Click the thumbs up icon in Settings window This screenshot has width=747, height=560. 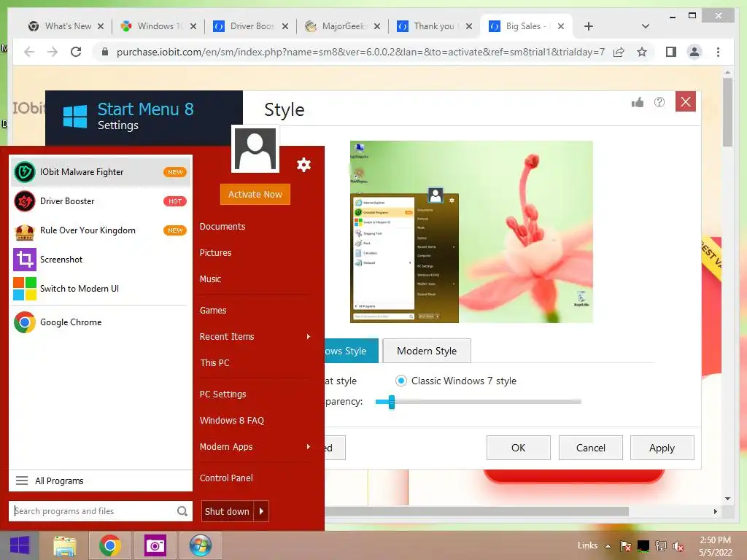(638, 102)
